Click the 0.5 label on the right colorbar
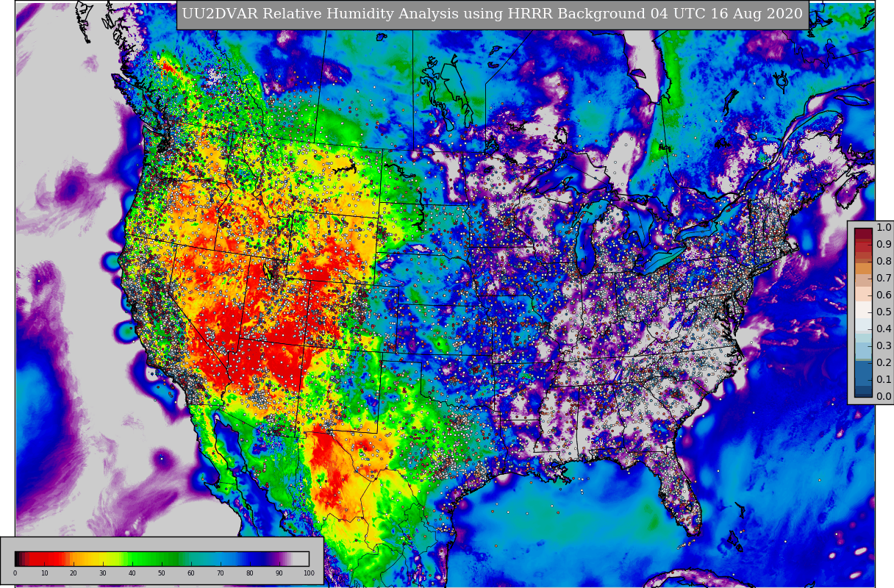 pos(884,312)
